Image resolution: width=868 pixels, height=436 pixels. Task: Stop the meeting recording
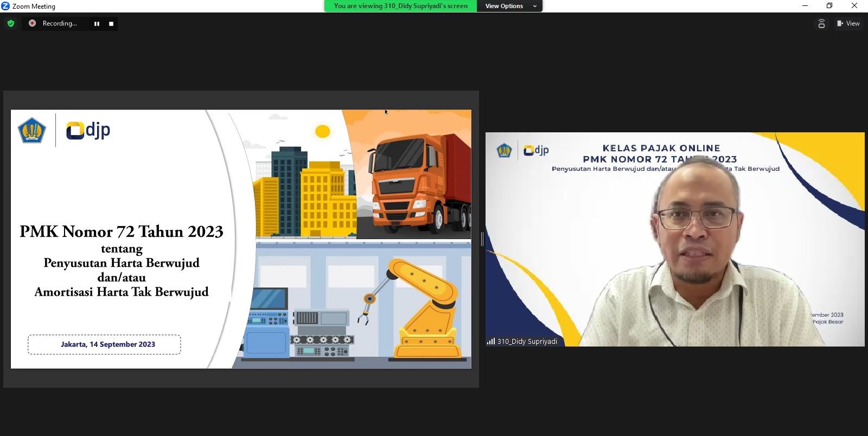click(x=111, y=24)
